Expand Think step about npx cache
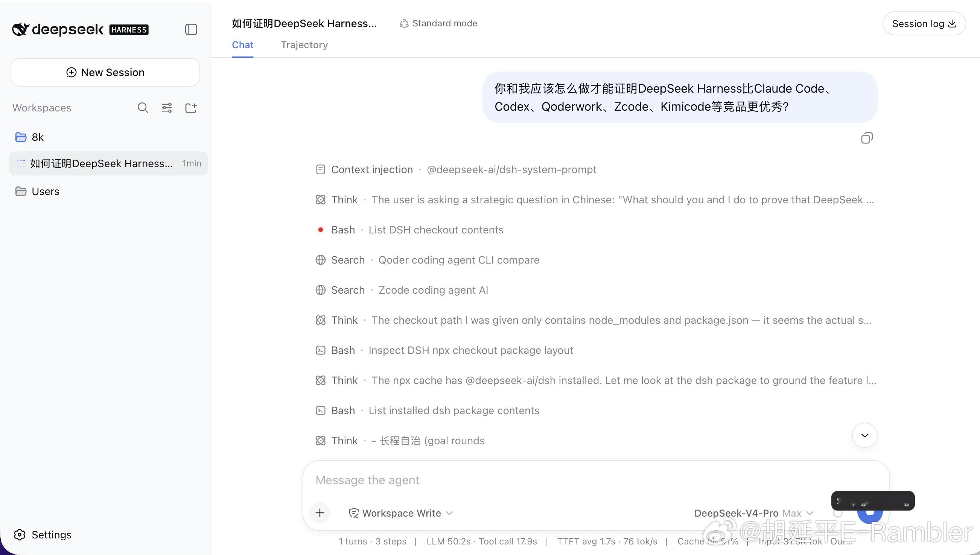Viewport: 980px width, 555px height. click(x=596, y=380)
